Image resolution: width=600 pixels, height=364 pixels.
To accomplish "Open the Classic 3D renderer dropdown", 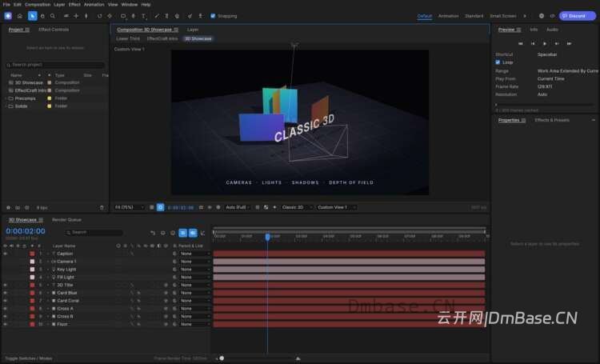I will coord(297,207).
